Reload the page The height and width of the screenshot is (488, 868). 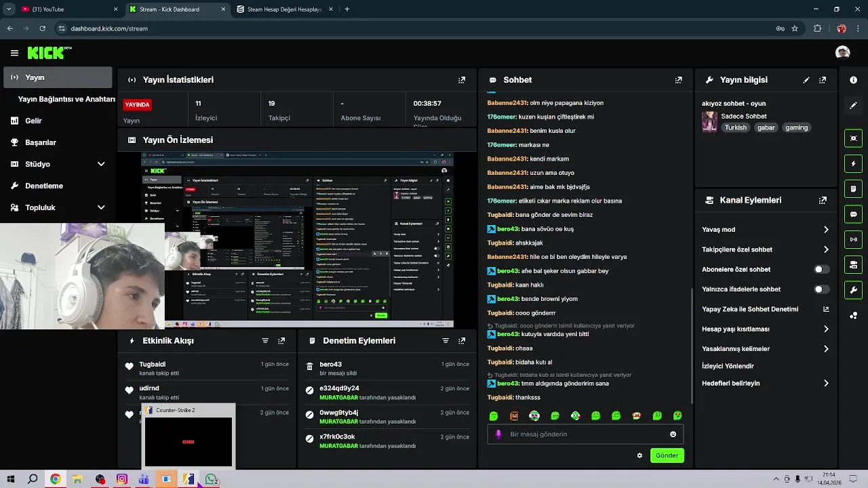(x=42, y=28)
